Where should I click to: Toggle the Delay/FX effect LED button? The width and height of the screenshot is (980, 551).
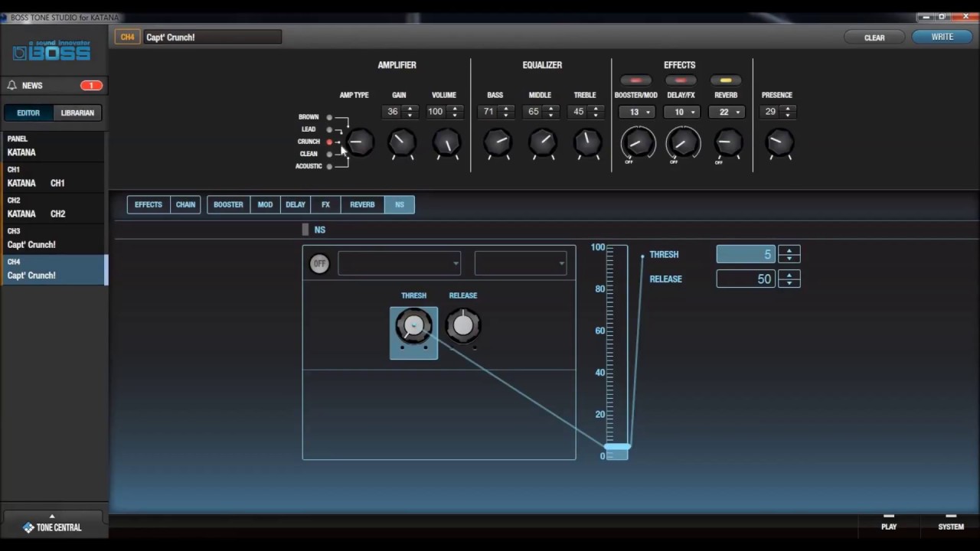pyautogui.click(x=680, y=80)
